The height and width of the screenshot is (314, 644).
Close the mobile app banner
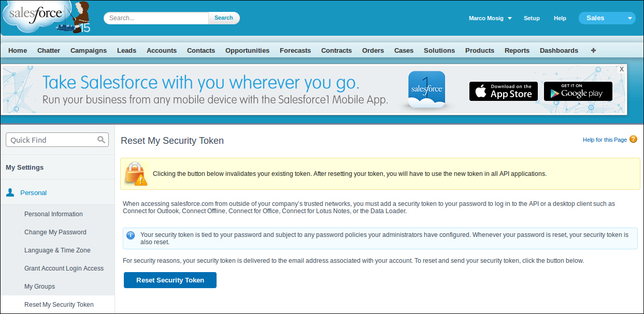pyautogui.click(x=622, y=69)
